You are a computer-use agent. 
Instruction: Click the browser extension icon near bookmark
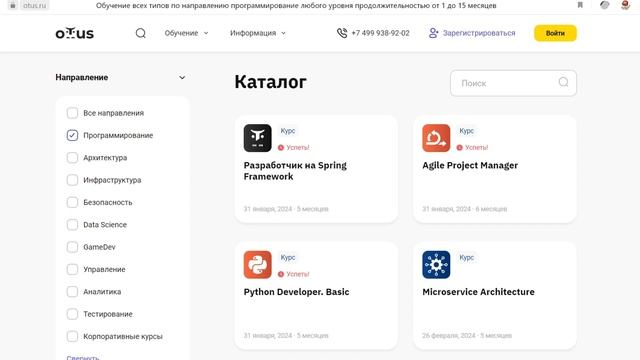(x=604, y=5)
